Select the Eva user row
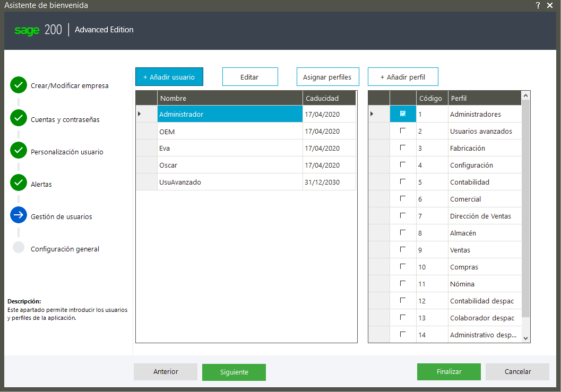This screenshot has height=392, width=561. [246, 147]
